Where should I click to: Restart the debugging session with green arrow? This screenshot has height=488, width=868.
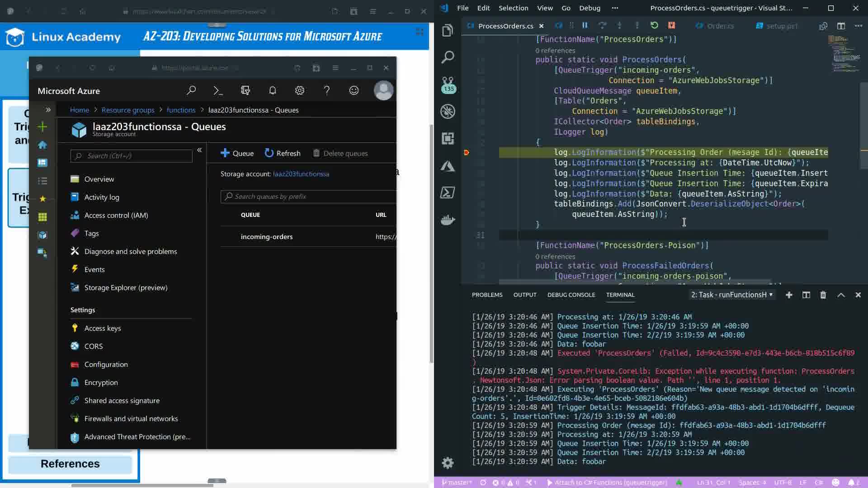pyautogui.click(x=654, y=26)
